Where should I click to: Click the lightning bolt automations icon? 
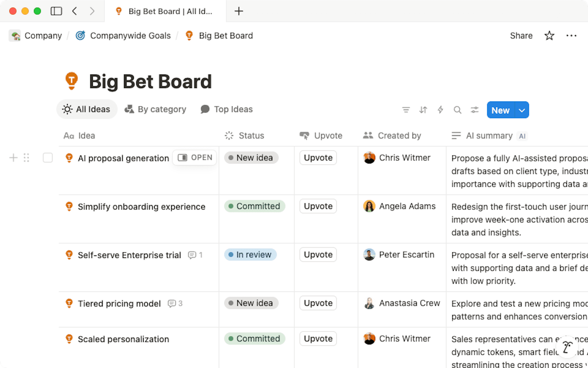[x=440, y=110]
